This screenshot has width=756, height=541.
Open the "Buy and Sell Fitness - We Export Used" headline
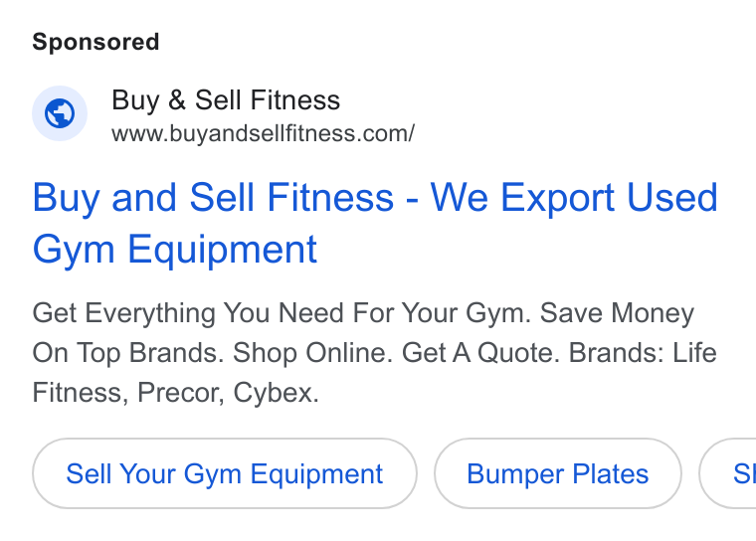(375, 198)
